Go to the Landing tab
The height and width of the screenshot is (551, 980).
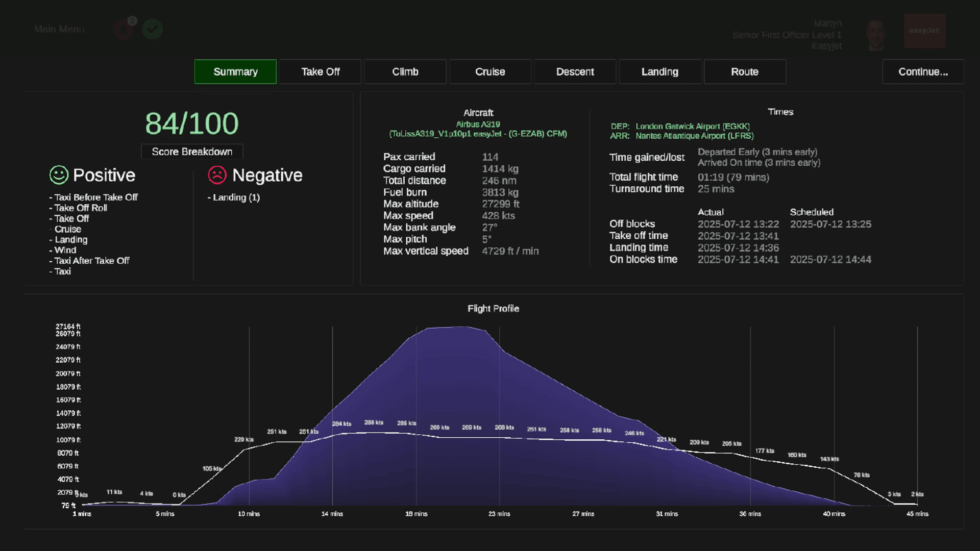[659, 72]
